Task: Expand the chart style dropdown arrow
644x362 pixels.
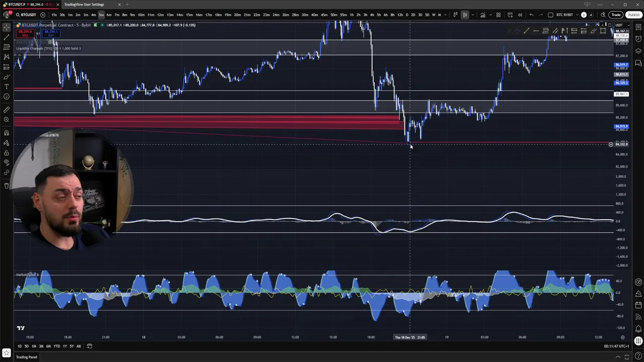Action: click(x=472, y=15)
